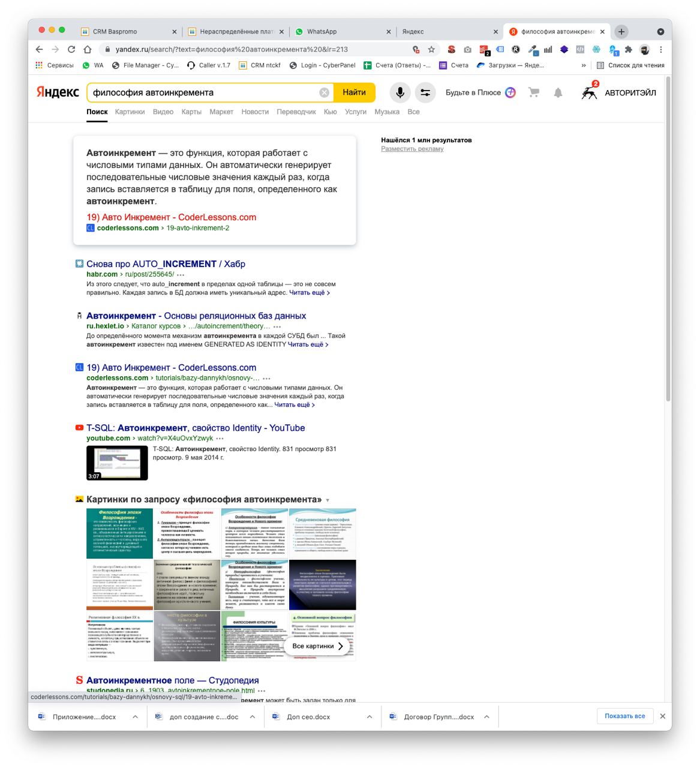
Task: Play the T-SQL video thumbnail 3:07
Action: (117, 463)
